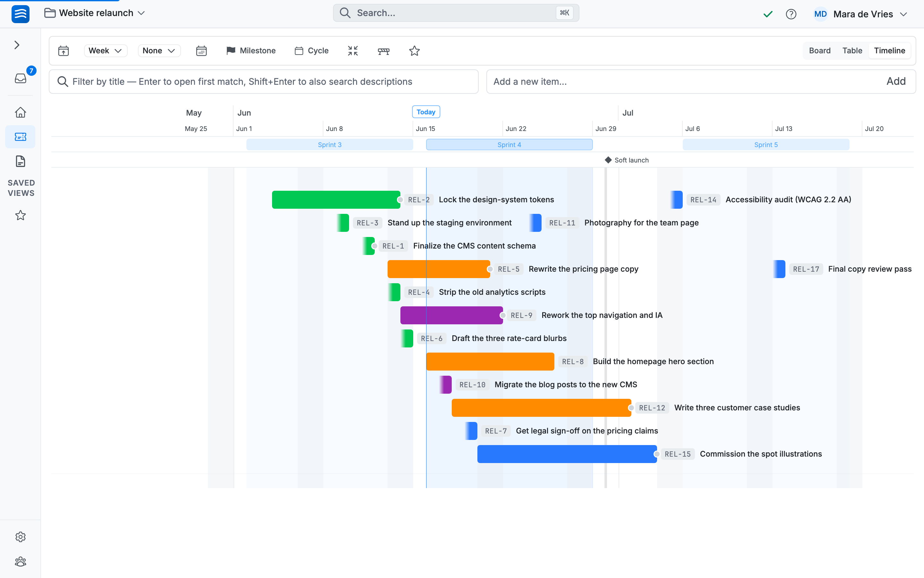Open the Mara de Vries user menu
Viewport: 924px width, 578px height.
860,14
